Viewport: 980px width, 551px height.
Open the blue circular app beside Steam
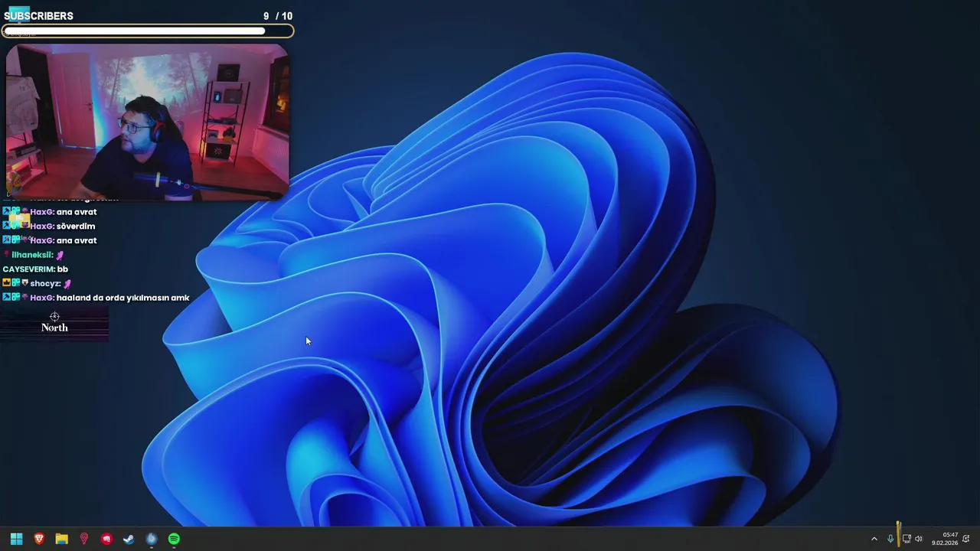[x=152, y=539]
